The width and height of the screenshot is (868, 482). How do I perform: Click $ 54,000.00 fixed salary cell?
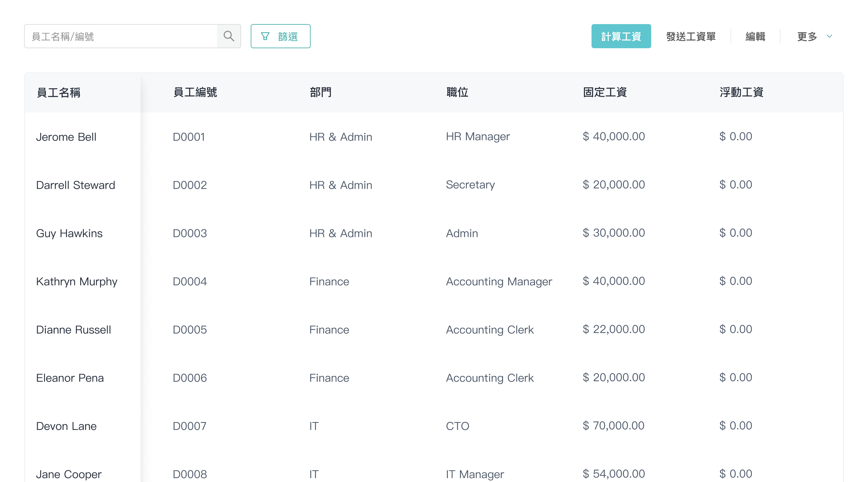(x=614, y=474)
